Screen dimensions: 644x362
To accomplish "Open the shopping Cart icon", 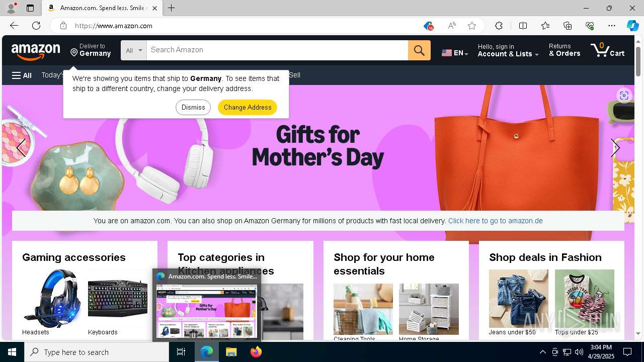I will tap(608, 50).
